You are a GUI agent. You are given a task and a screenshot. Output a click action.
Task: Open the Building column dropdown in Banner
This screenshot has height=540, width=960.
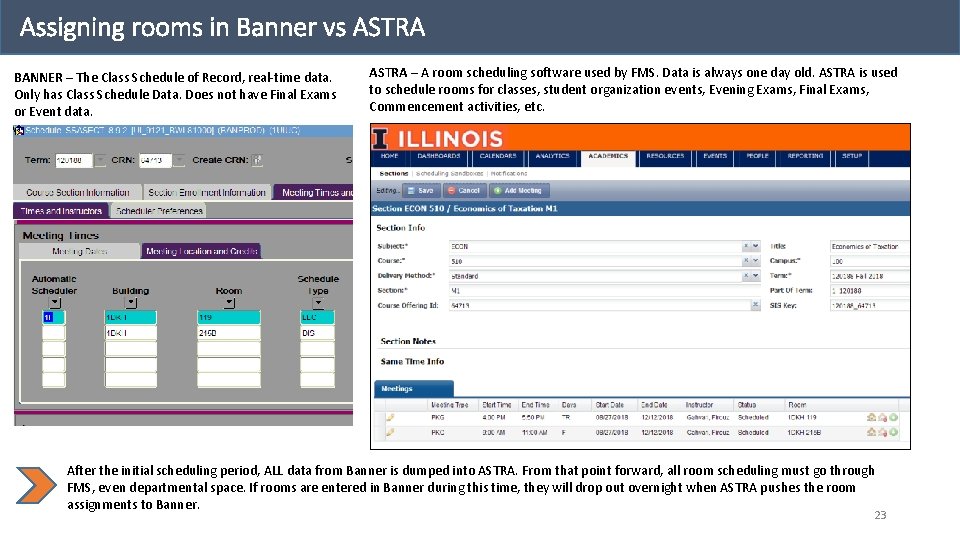[130, 302]
